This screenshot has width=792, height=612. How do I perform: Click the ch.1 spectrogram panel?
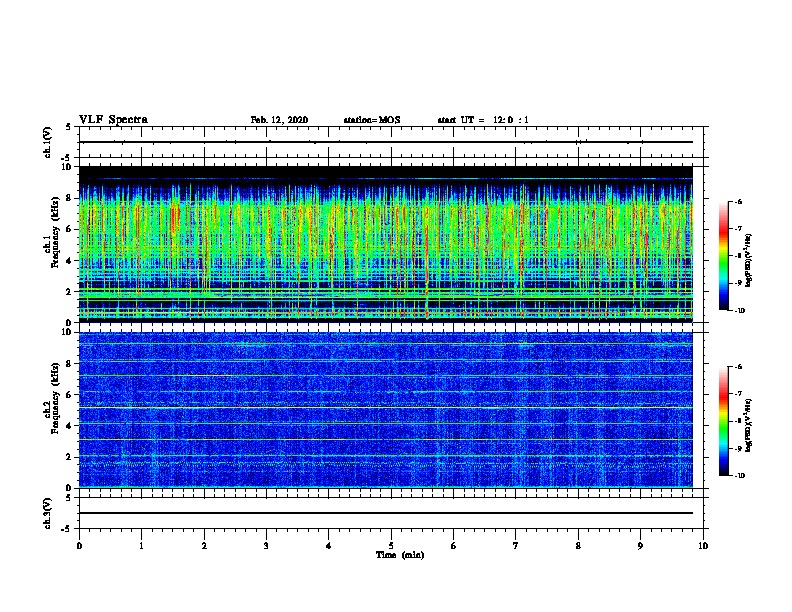tap(386, 244)
